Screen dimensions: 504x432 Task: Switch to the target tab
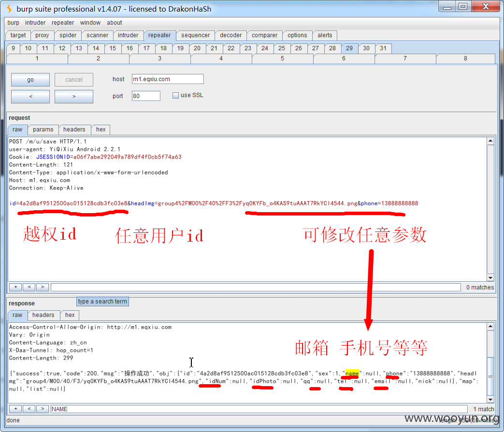point(18,35)
